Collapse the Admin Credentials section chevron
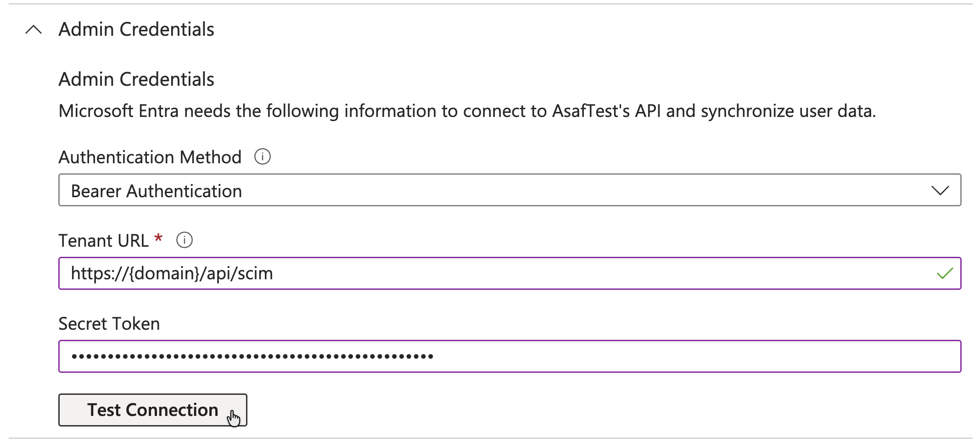This screenshot has height=443, width=980. [x=34, y=30]
